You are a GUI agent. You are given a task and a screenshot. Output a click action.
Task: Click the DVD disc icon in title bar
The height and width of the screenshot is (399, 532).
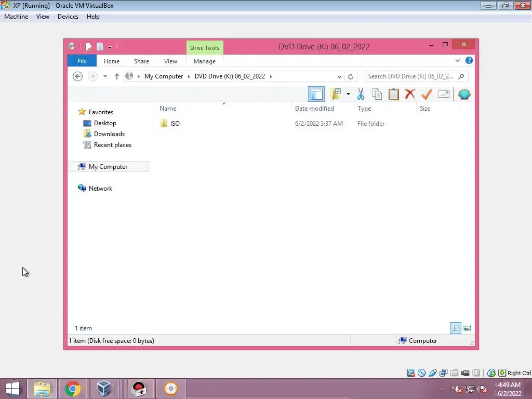coord(71,46)
